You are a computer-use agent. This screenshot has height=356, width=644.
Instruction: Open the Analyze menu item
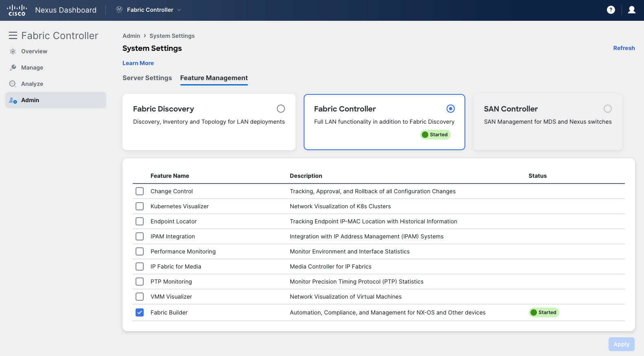[x=56, y=84]
